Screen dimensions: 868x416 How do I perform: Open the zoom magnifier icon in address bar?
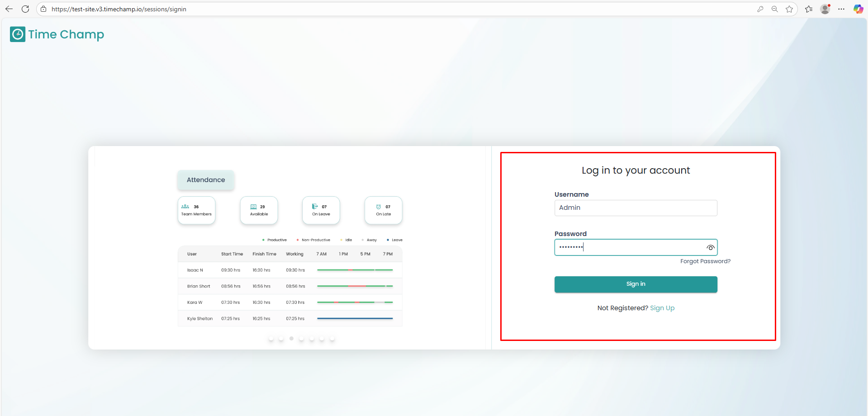click(x=774, y=9)
